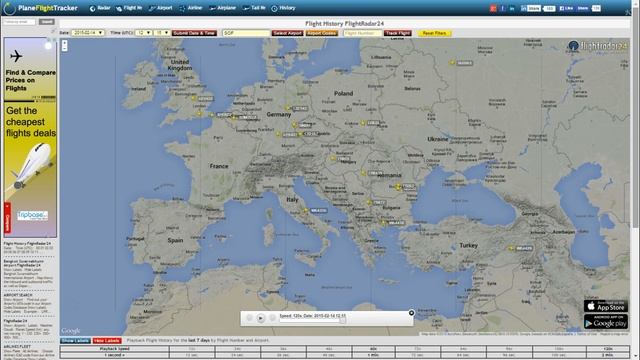The height and width of the screenshot is (360, 640).
Task: Open the Airplane menu item
Action: [x=222, y=8]
